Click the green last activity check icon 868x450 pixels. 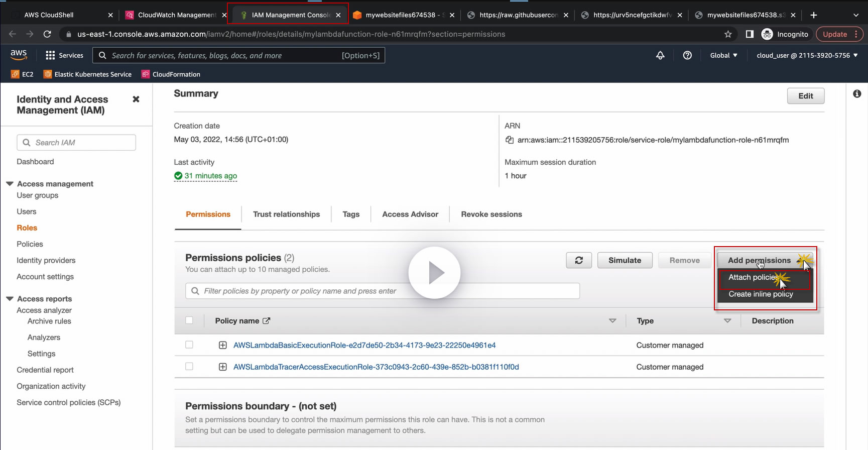click(178, 176)
